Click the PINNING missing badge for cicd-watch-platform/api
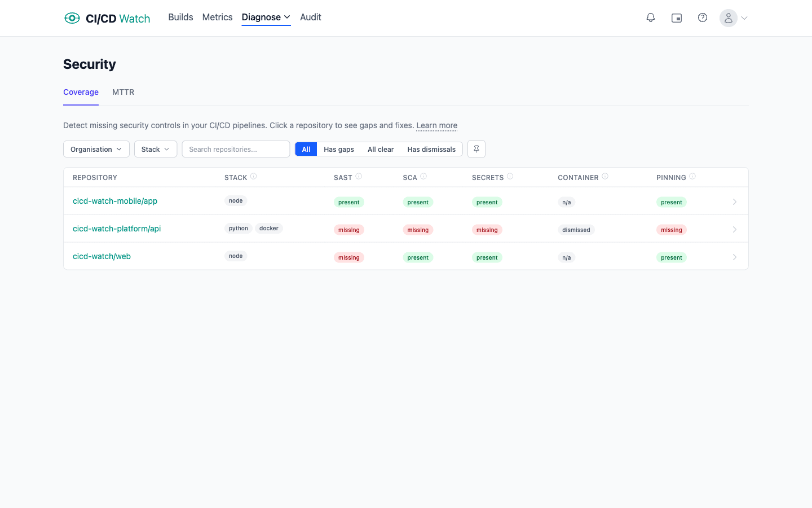The height and width of the screenshot is (508, 812). [672, 230]
